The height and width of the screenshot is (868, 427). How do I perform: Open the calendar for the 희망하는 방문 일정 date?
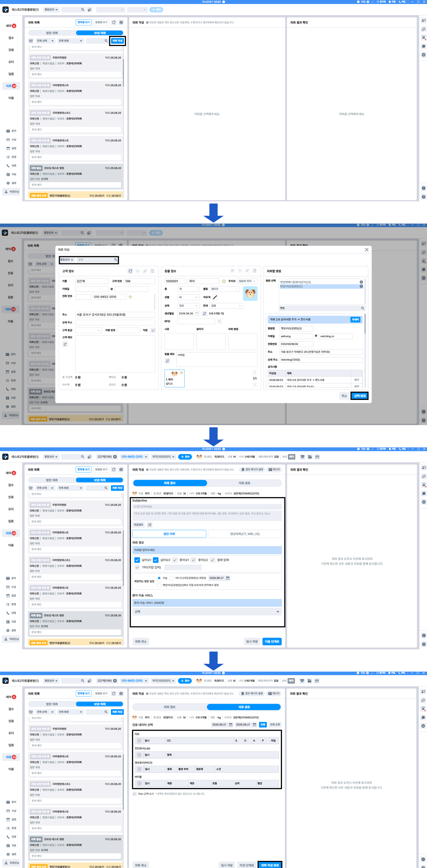click(228, 578)
